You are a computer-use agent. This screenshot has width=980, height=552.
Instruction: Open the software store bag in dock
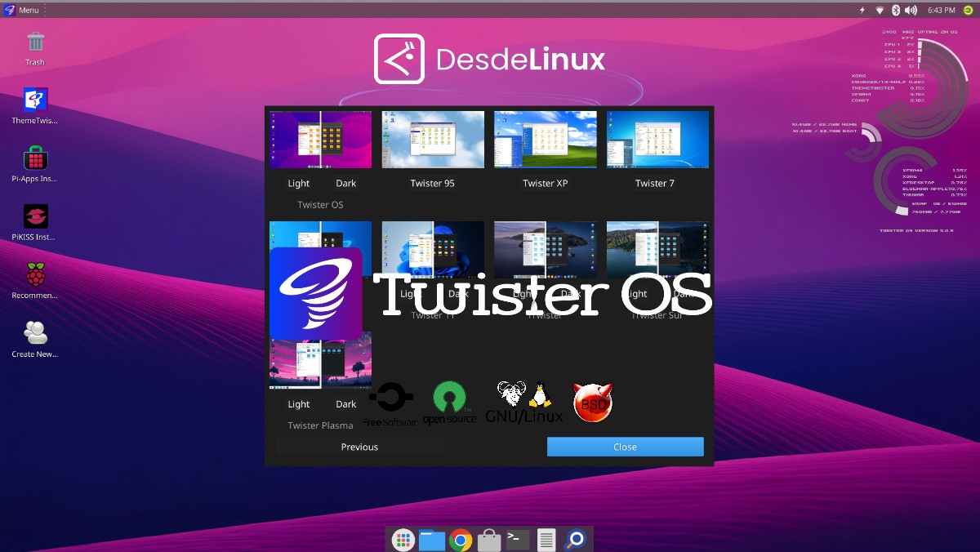point(489,540)
